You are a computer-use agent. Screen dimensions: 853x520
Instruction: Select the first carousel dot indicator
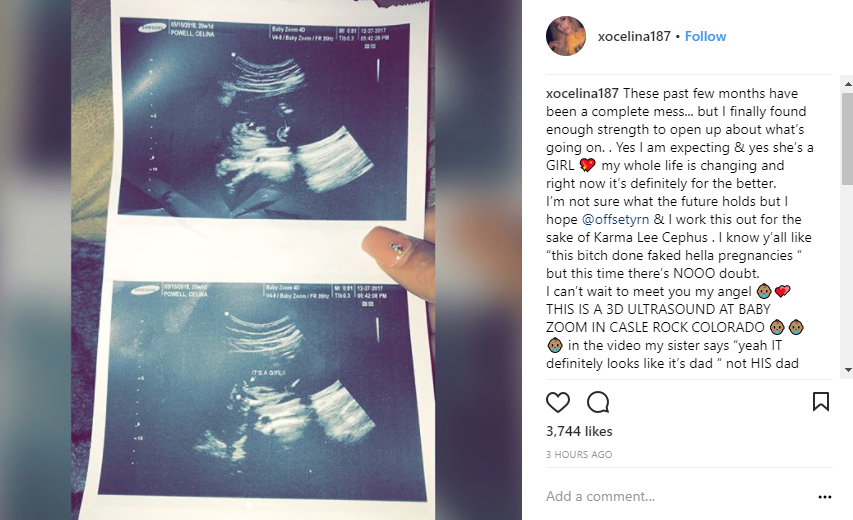click(249, 505)
